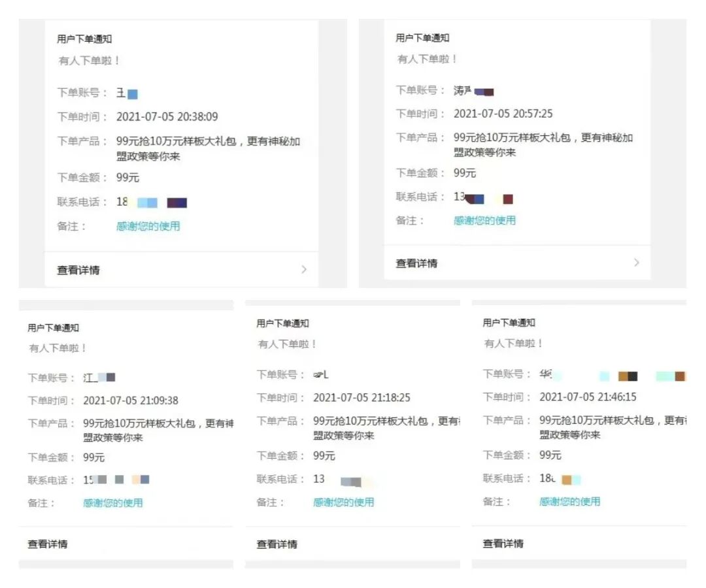Click the chevron arrow on the 20:38:09 card
Image resolution: width=706 pixels, height=588 pixels.
click(304, 269)
